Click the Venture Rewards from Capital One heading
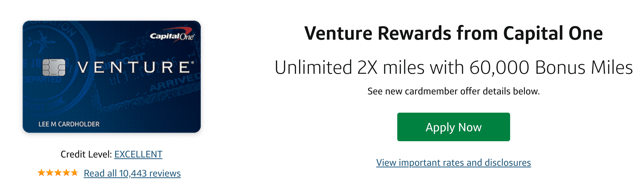Viewport: 644px width, 190px height. click(x=453, y=33)
